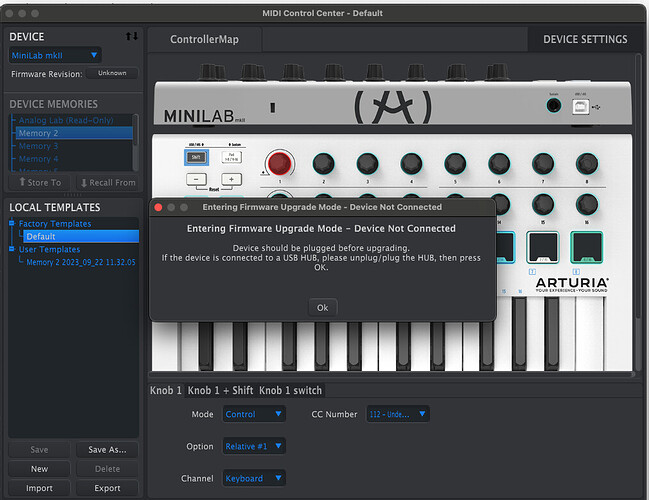Image resolution: width=649 pixels, height=500 pixels.
Task: Click the Shift button on the keyboard image
Action: point(196,157)
